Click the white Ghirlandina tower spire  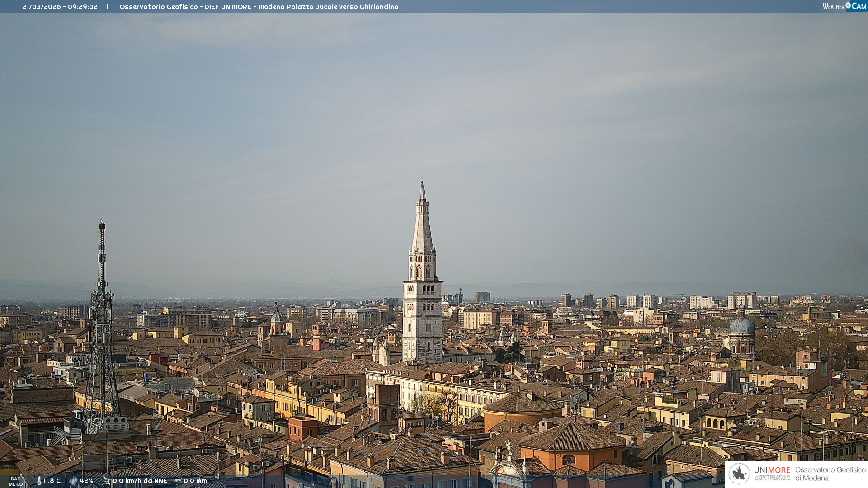point(422,226)
